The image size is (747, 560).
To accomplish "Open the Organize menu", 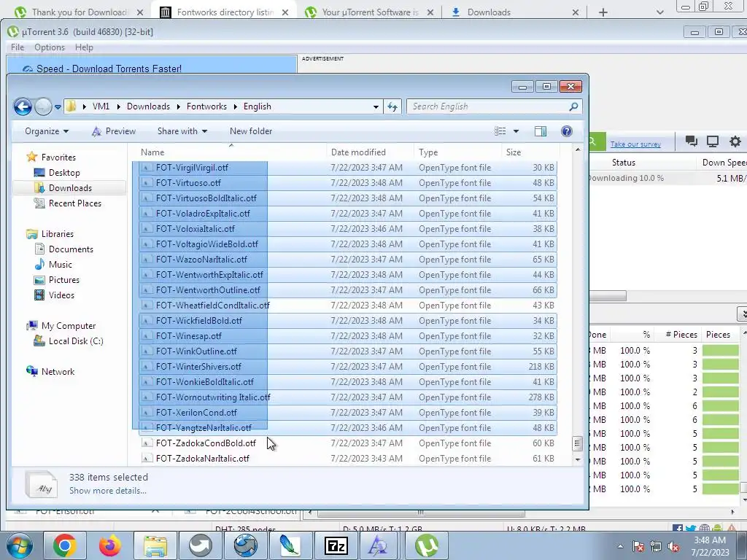I will point(46,131).
